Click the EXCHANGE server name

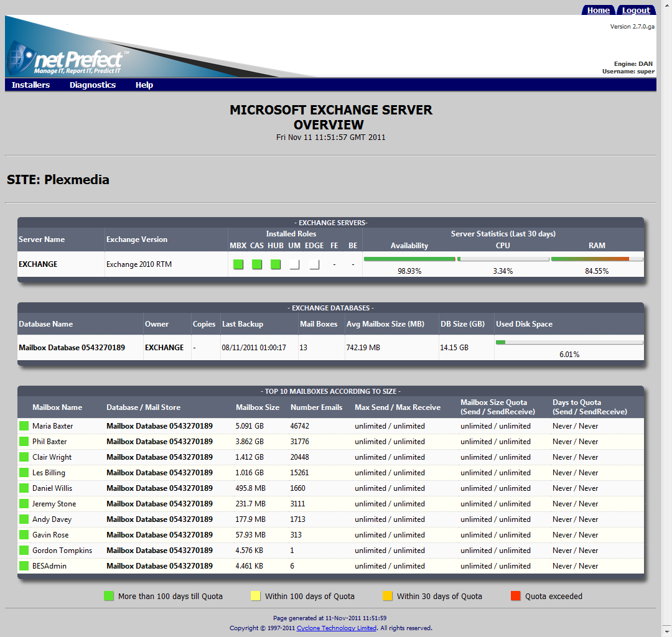[x=38, y=264]
